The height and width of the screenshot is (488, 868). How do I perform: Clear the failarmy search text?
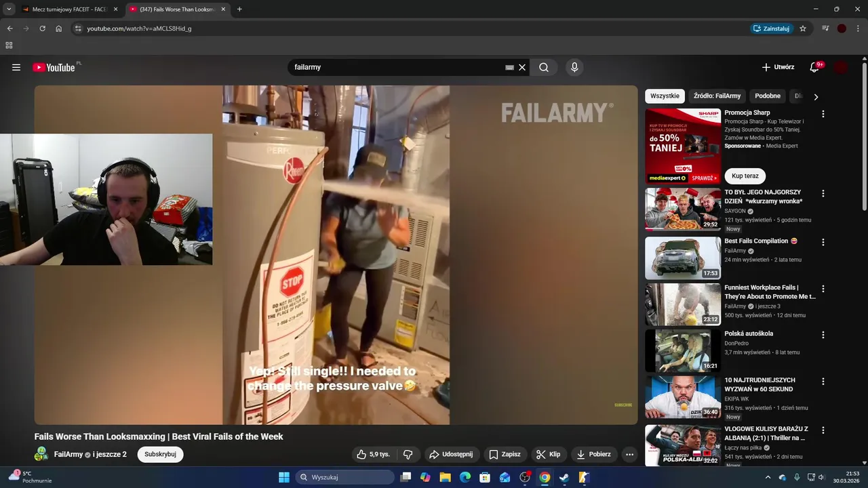[x=522, y=67]
